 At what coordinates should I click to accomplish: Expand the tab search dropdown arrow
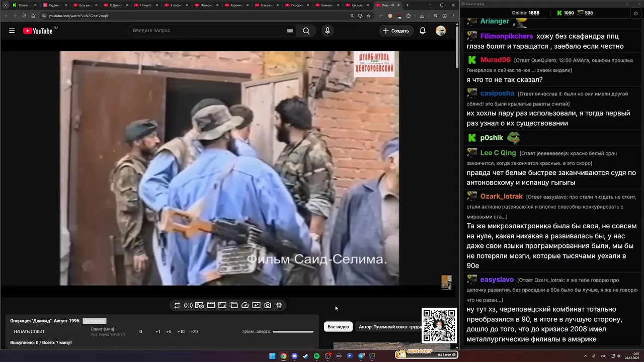5,5
